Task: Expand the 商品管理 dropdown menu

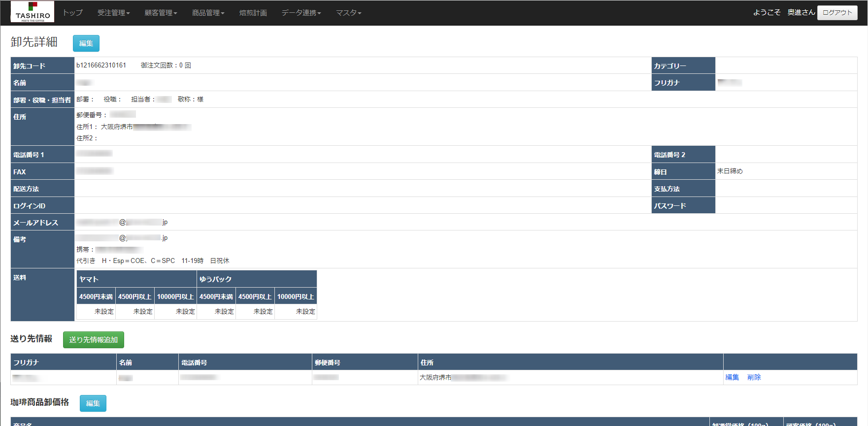Action: [208, 13]
